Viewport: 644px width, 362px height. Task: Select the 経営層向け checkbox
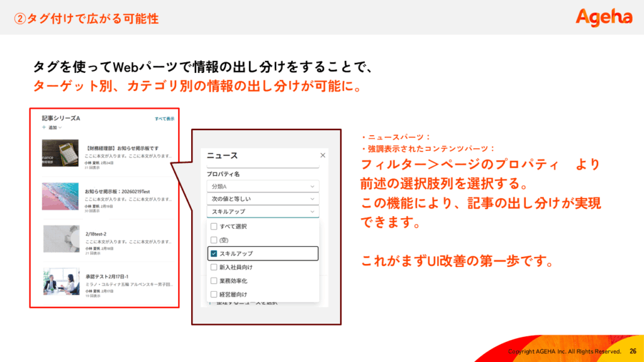[214, 294]
